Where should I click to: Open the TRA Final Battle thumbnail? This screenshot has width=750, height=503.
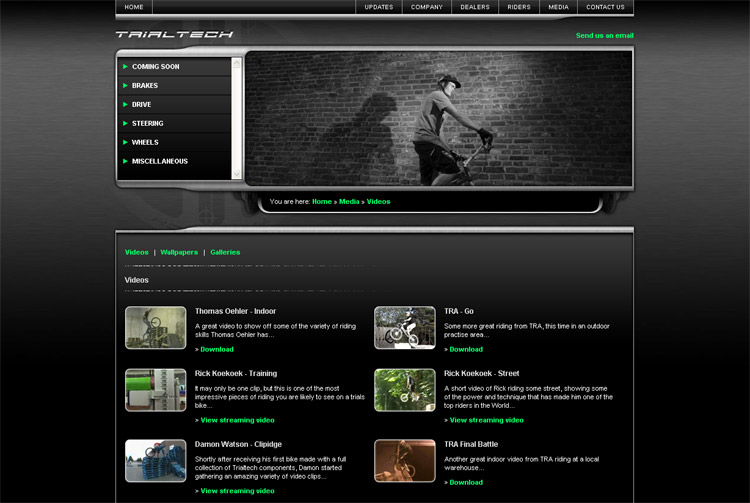pos(405,460)
